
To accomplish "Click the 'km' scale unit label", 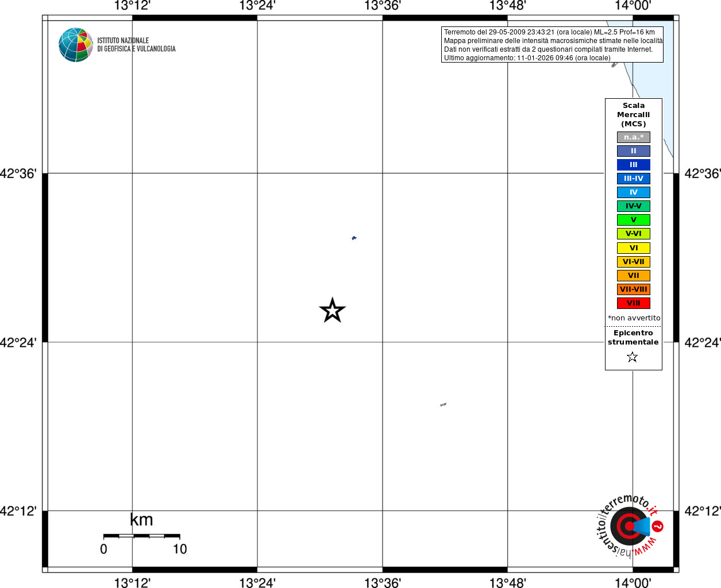I will pos(141,520).
